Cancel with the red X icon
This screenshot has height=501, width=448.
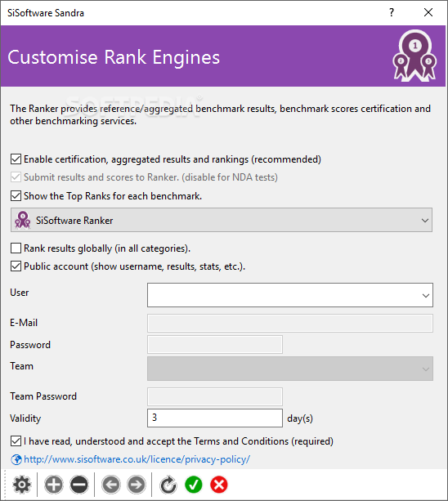pos(219,485)
